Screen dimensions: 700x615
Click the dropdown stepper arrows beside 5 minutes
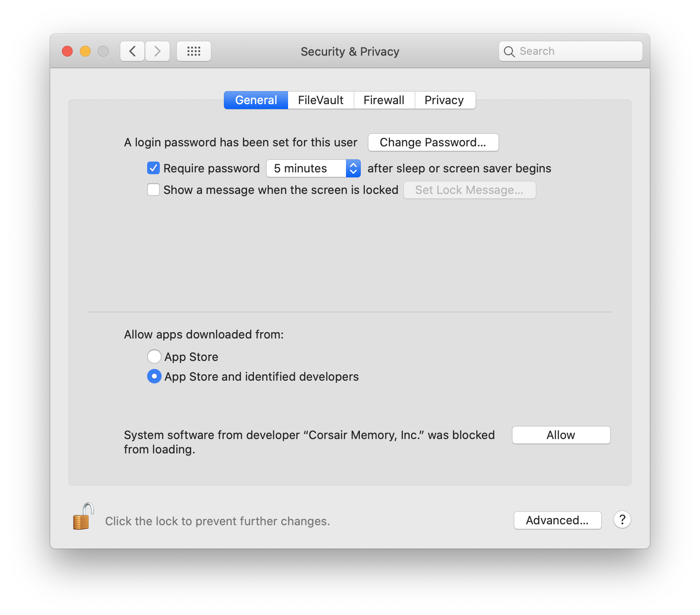click(x=353, y=168)
